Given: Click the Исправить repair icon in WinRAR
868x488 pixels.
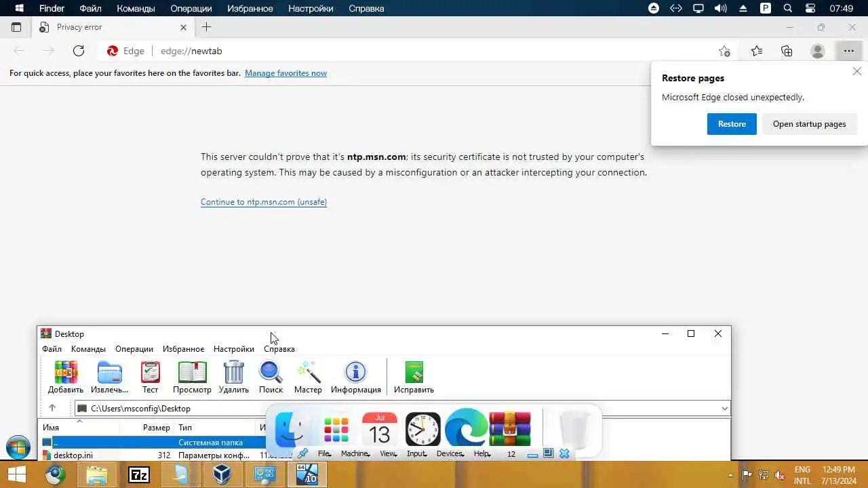Looking at the screenshot, I should 414,377.
